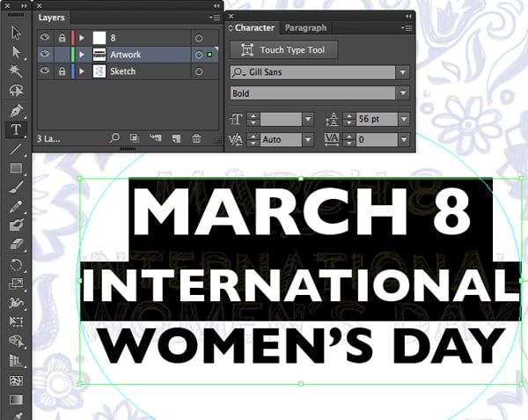
Task: Select the Scale tool
Action: (16, 284)
